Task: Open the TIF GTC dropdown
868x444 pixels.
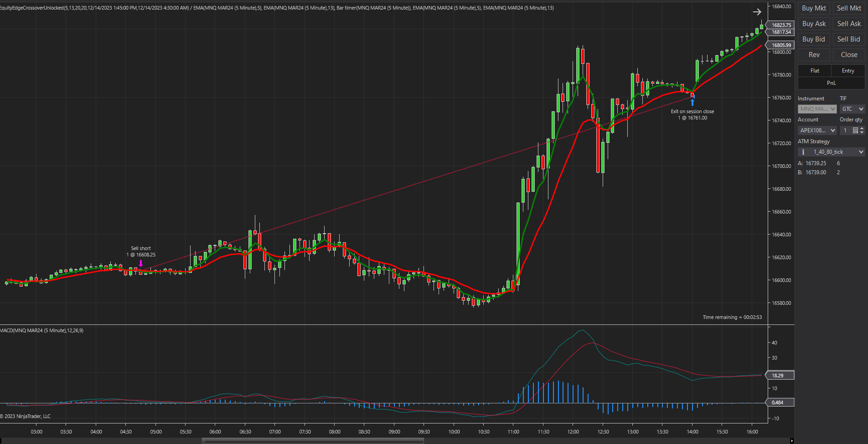Action: (852, 109)
